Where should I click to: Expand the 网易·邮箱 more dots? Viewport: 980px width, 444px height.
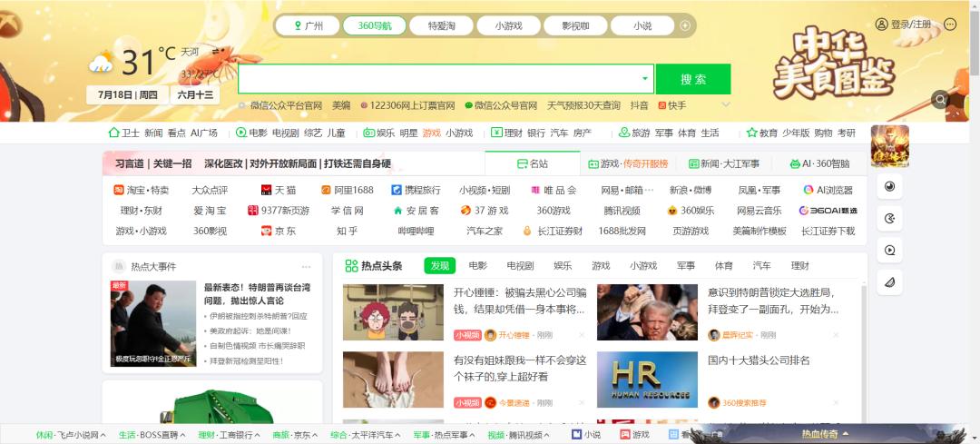pos(649,190)
